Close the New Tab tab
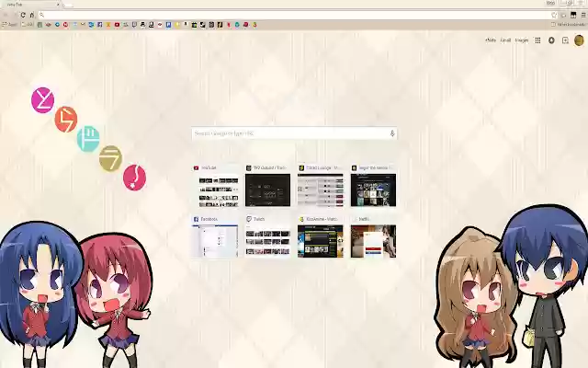588x368 pixels. point(58,5)
